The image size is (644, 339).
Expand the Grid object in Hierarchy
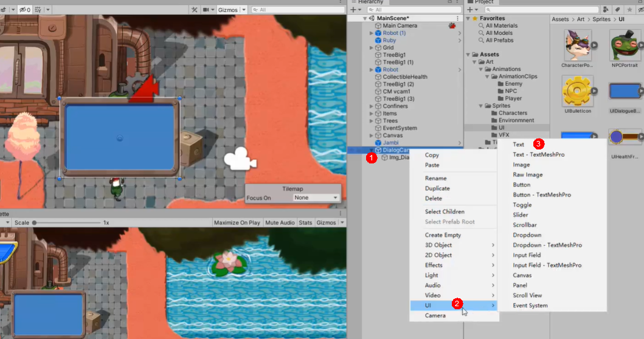[372, 47]
